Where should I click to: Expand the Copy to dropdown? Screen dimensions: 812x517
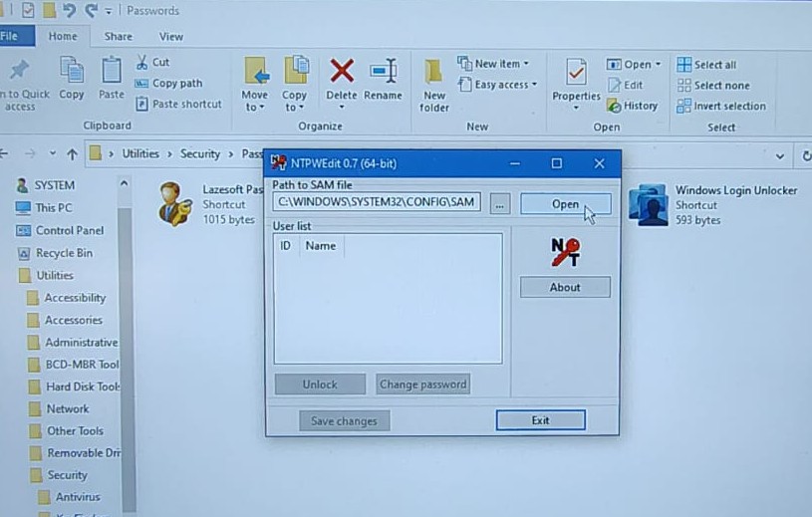click(x=294, y=107)
